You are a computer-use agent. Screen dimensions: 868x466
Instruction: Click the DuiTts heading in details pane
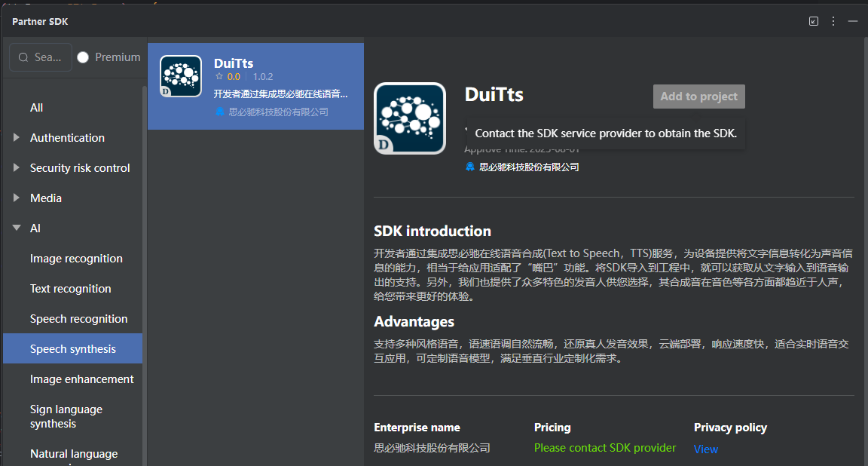coord(494,95)
